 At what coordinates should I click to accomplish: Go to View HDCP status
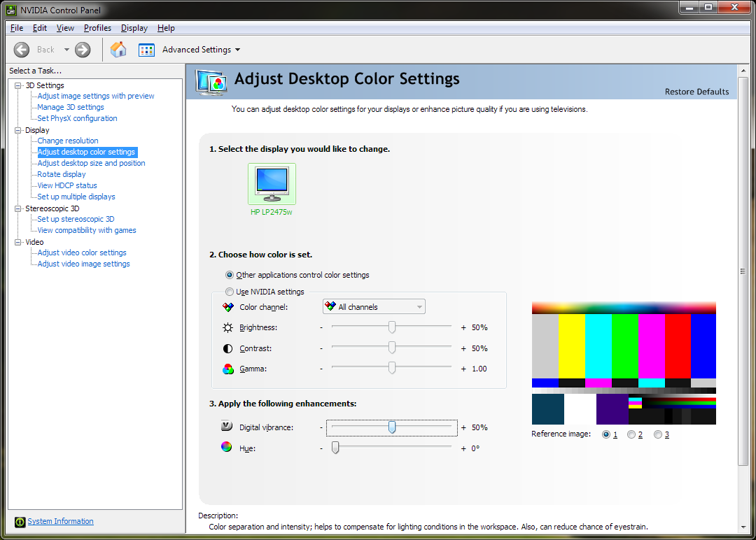tap(67, 185)
